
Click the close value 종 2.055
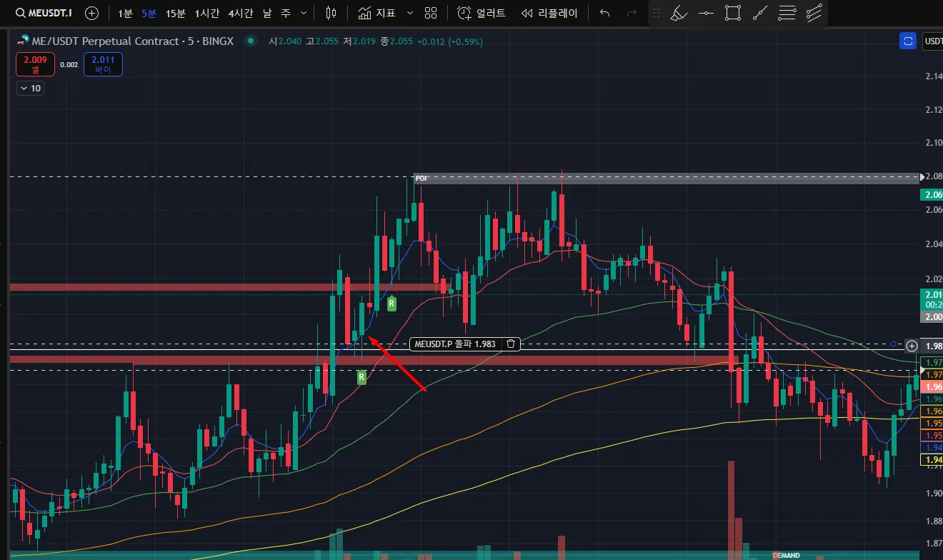396,41
